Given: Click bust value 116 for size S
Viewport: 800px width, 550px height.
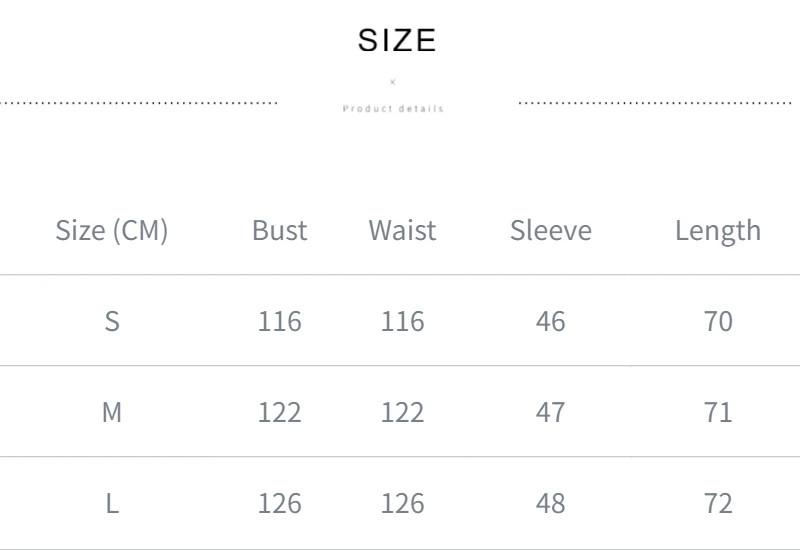Looking at the screenshot, I should pyautogui.click(x=279, y=321).
